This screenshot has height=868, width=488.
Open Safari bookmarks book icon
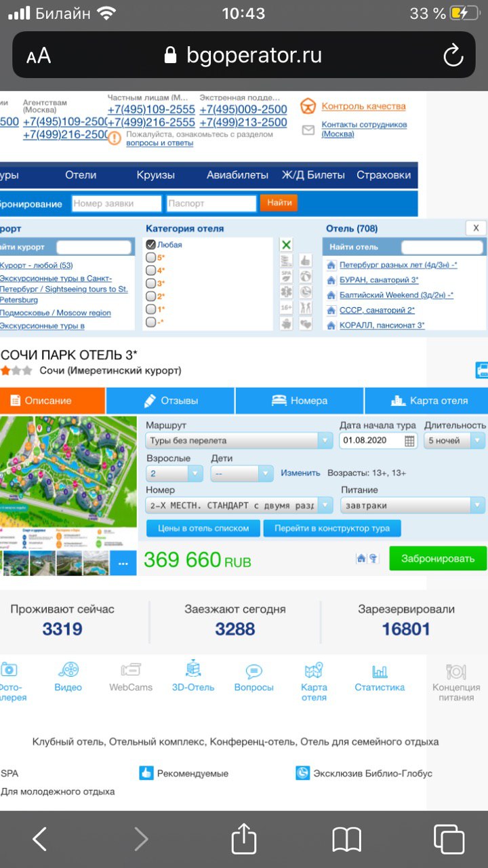coord(346,840)
